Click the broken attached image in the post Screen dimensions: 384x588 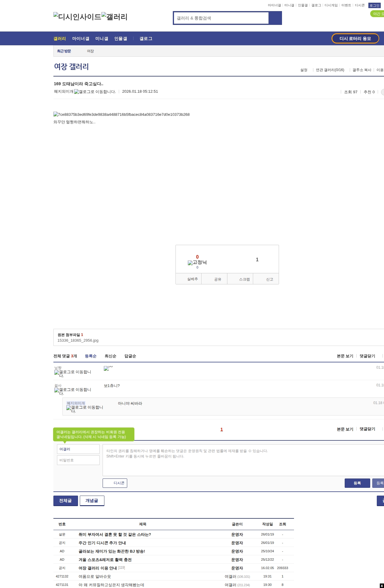point(121,114)
